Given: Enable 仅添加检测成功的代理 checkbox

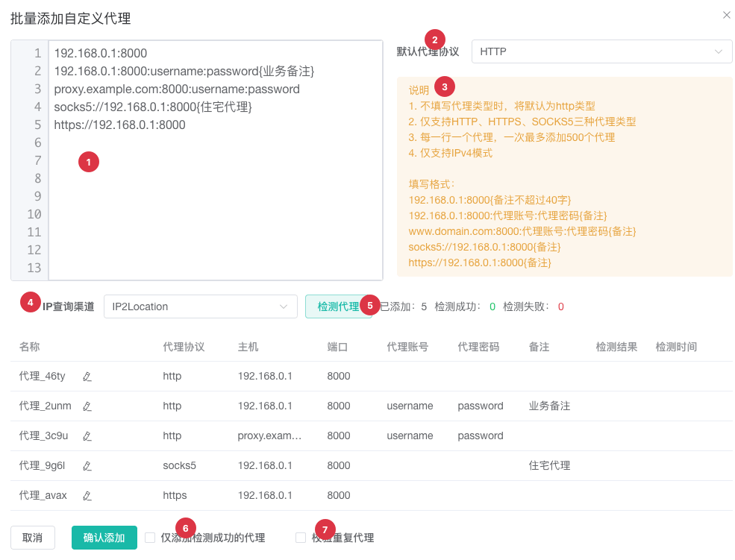Looking at the screenshot, I should tap(150, 538).
